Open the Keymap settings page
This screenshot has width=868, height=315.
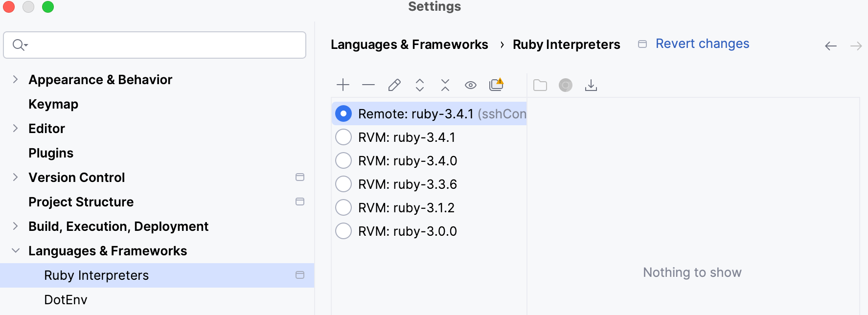53,104
